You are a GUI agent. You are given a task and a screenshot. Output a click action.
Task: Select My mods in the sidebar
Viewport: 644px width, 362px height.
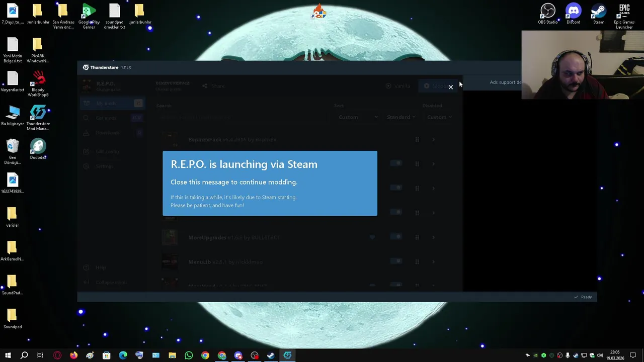click(x=112, y=103)
